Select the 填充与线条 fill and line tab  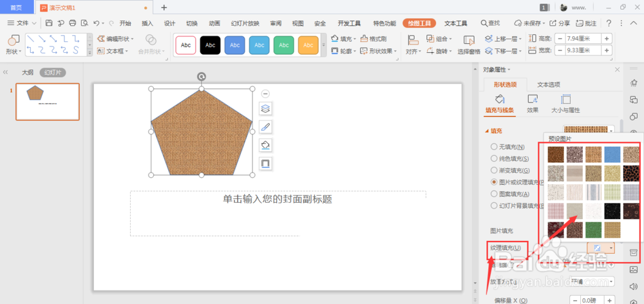[500, 104]
